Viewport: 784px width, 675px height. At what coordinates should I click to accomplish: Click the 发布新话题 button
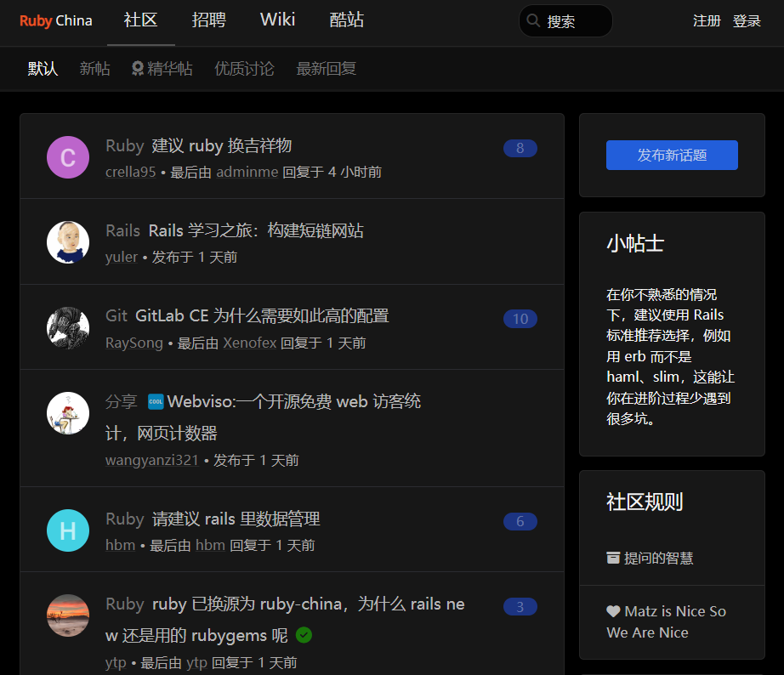click(672, 155)
